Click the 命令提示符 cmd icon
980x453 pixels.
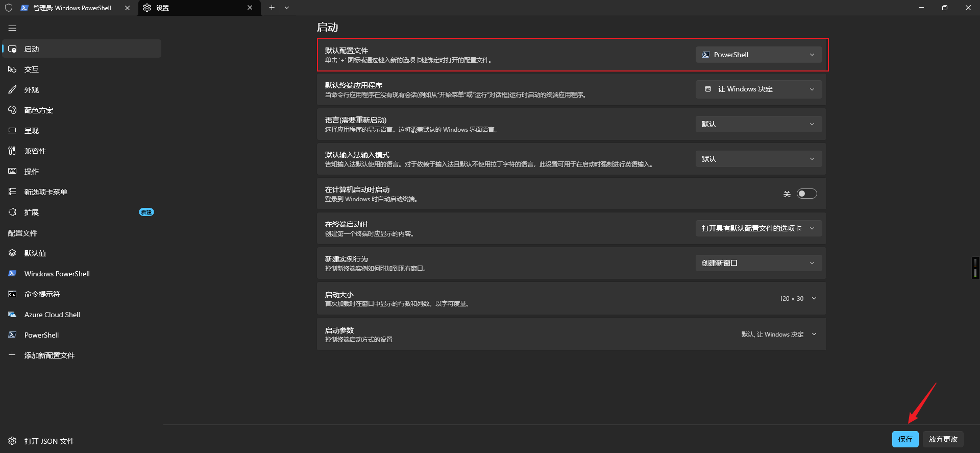pyautogui.click(x=12, y=294)
